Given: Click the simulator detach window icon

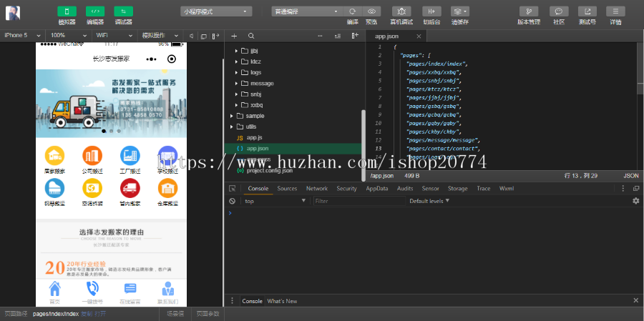Looking at the screenshot, I should coord(203,36).
